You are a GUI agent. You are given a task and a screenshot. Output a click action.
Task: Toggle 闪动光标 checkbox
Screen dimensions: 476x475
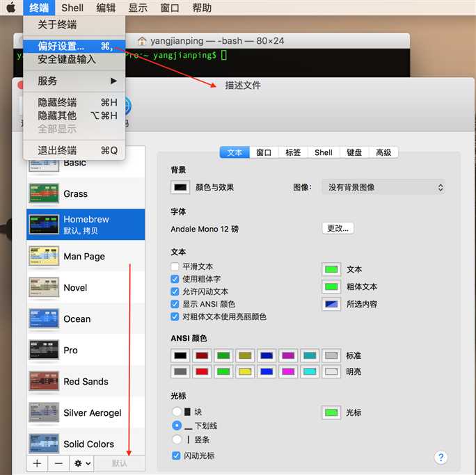176,456
